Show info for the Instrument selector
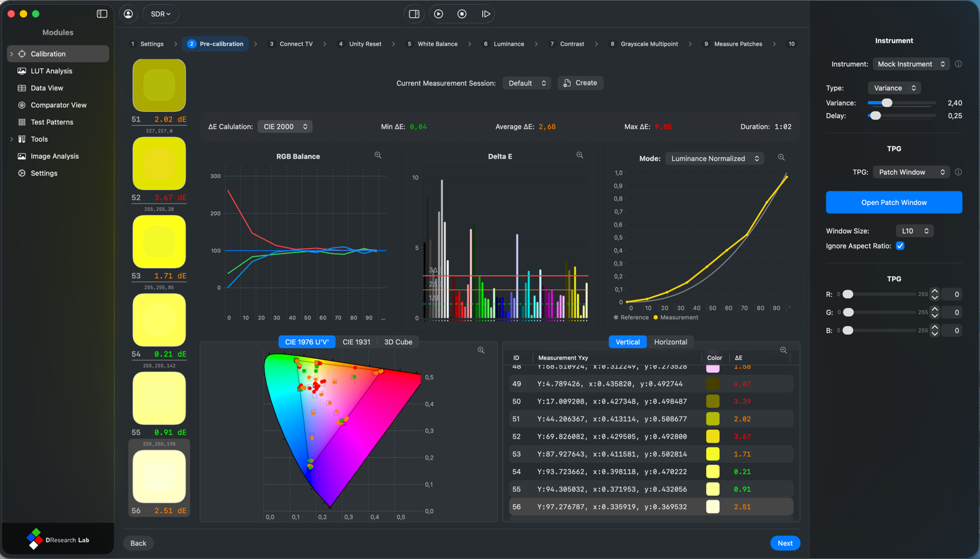Screen dimensions: 980x559 click(x=959, y=64)
